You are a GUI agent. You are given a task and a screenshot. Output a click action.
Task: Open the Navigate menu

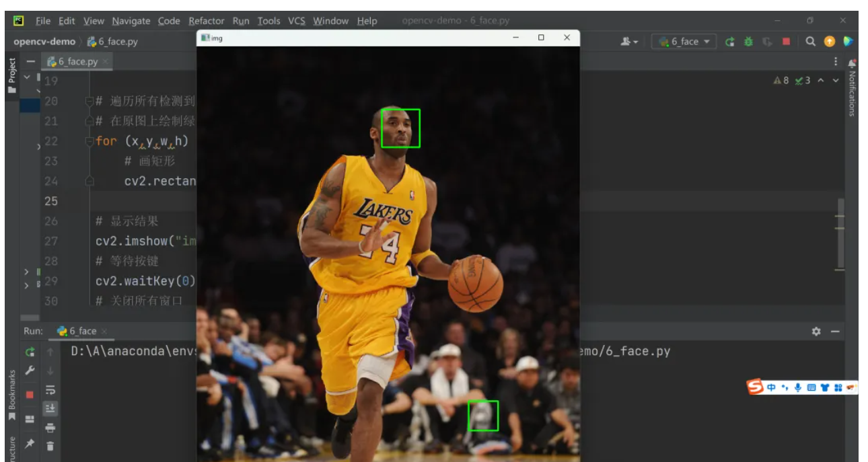point(131,21)
